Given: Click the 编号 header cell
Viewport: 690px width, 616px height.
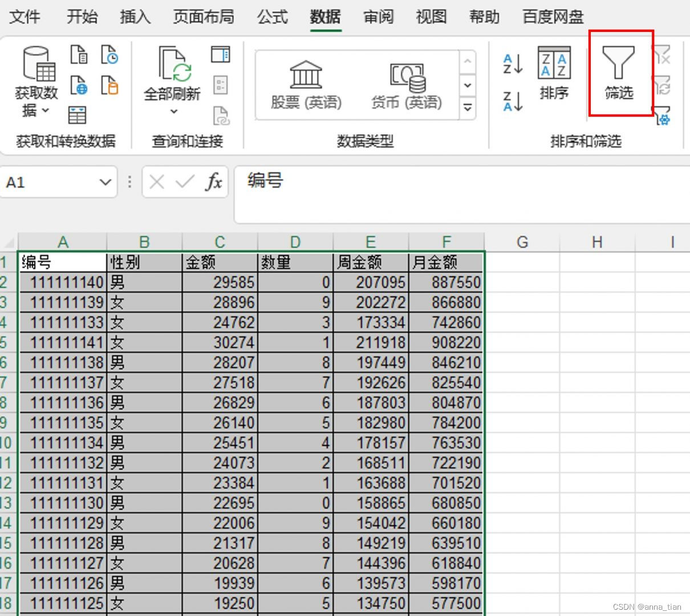Looking at the screenshot, I should point(63,262).
